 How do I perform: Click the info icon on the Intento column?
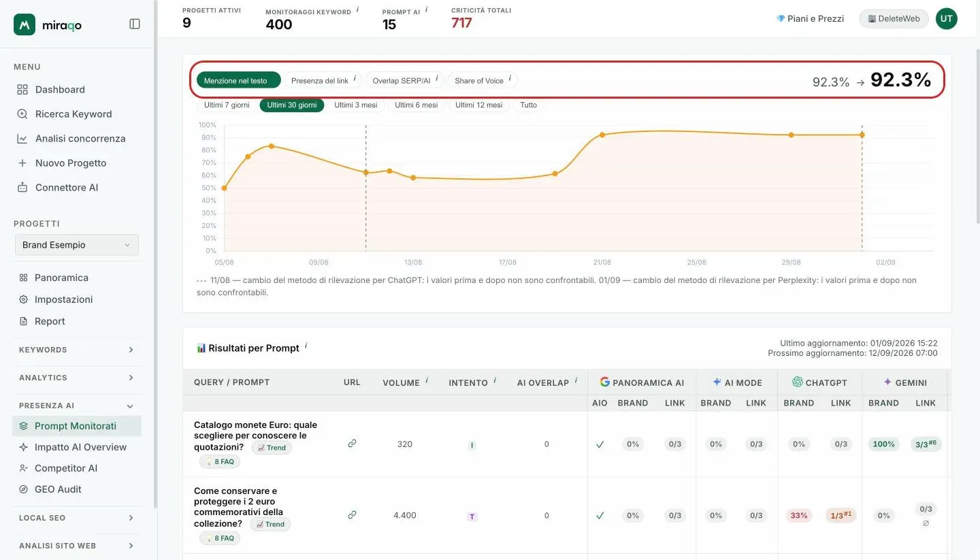495,381
